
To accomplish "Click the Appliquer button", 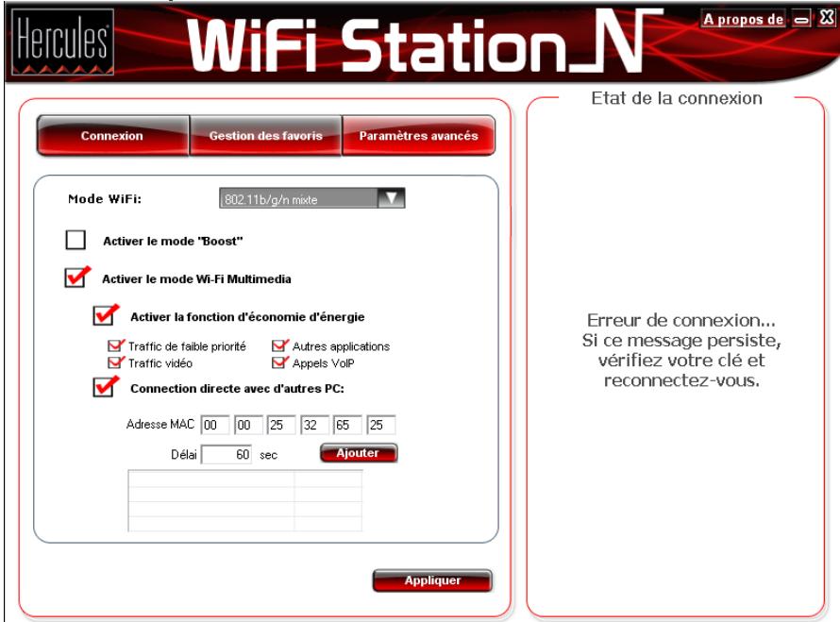I will pos(432,580).
